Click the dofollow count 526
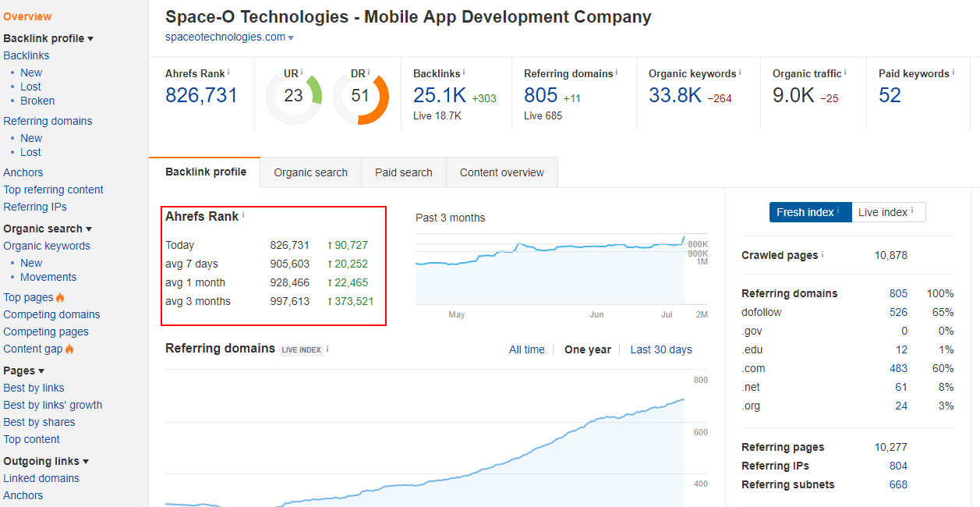 (x=898, y=312)
